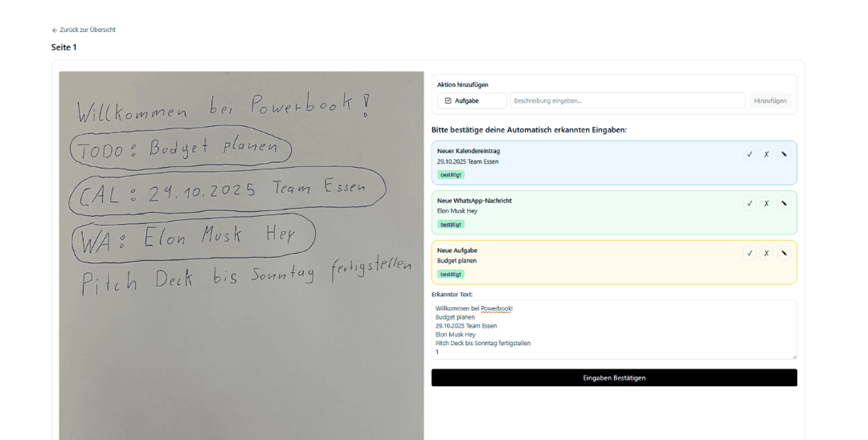Confirm the Neue Aufgabe with checkmark icon
The image size is (868, 440).
click(750, 253)
